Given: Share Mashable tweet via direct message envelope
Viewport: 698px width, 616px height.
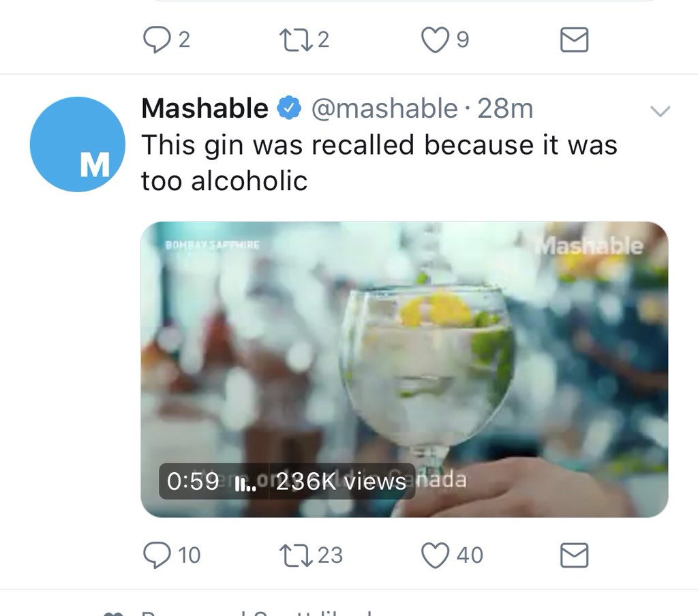Looking at the screenshot, I should (574, 555).
